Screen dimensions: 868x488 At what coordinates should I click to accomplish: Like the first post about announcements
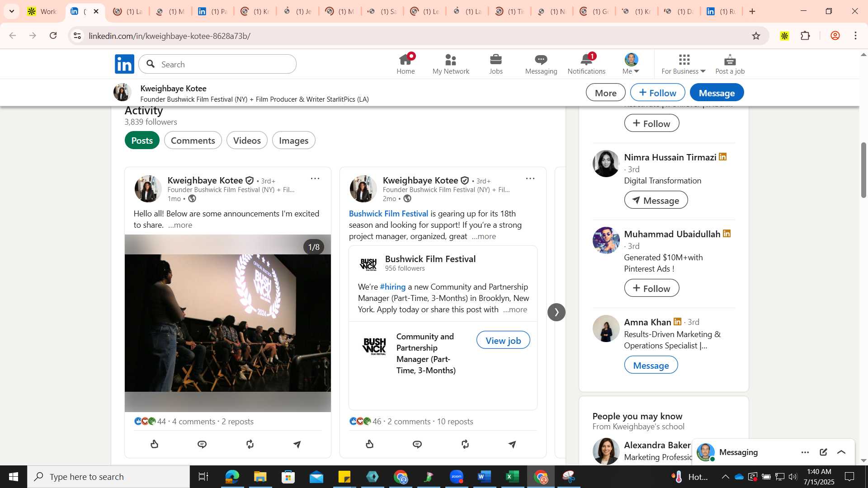(x=155, y=444)
